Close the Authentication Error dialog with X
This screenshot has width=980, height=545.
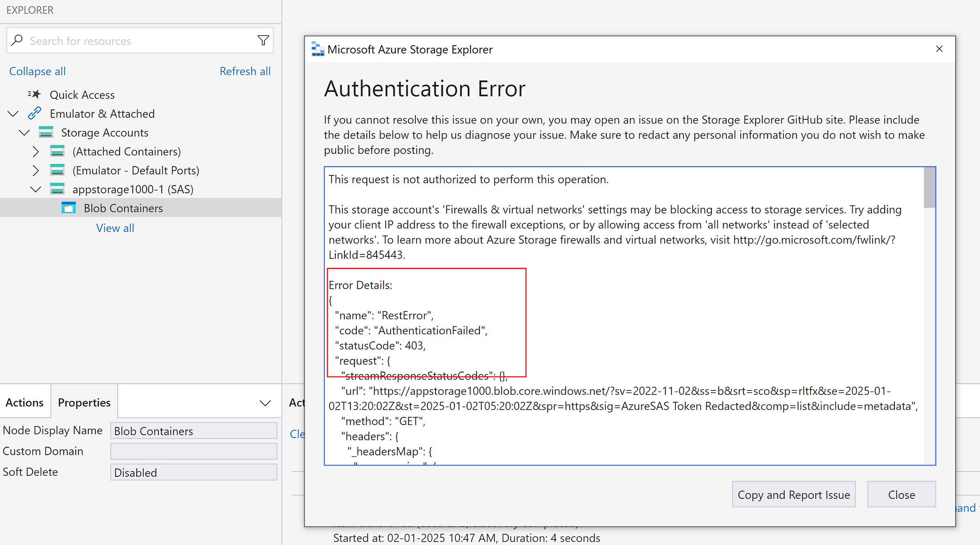(939, 49)
